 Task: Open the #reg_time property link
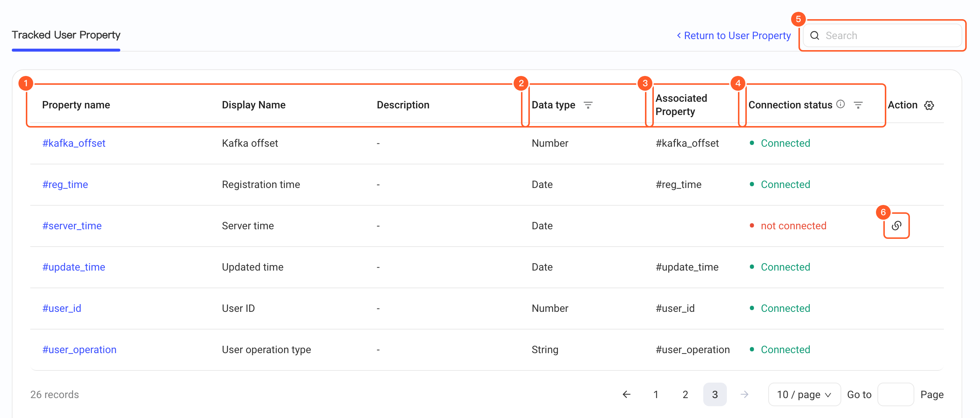pyautogui.click(x=65, y=185)
